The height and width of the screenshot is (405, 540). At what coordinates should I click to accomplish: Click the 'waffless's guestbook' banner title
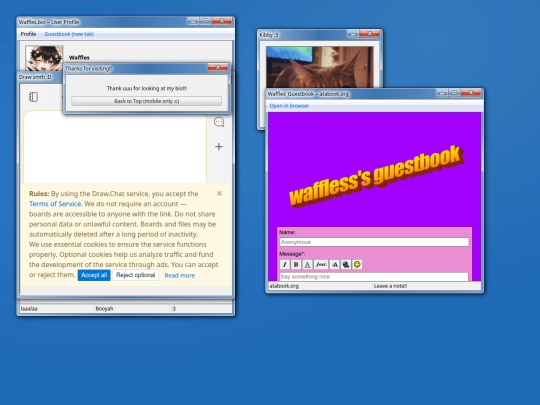click(x=375, y=176)
